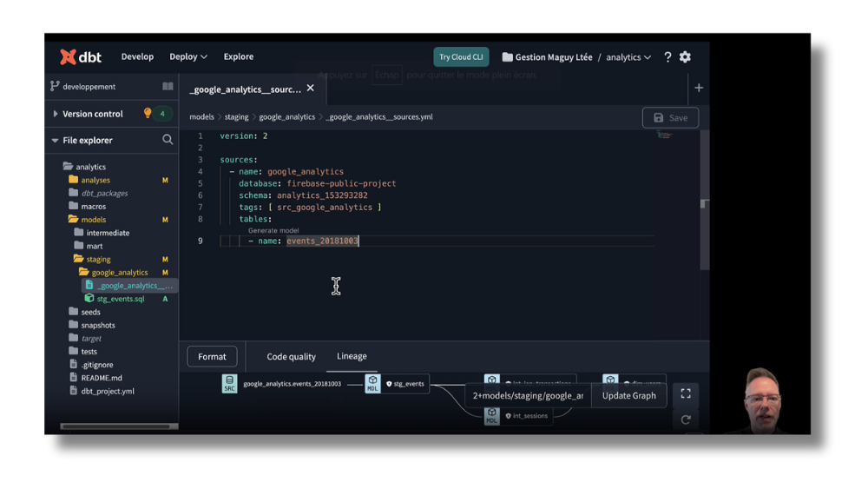Click _google_analytics__sources.yml in the breadcrumb

click(x=379, y=117)
